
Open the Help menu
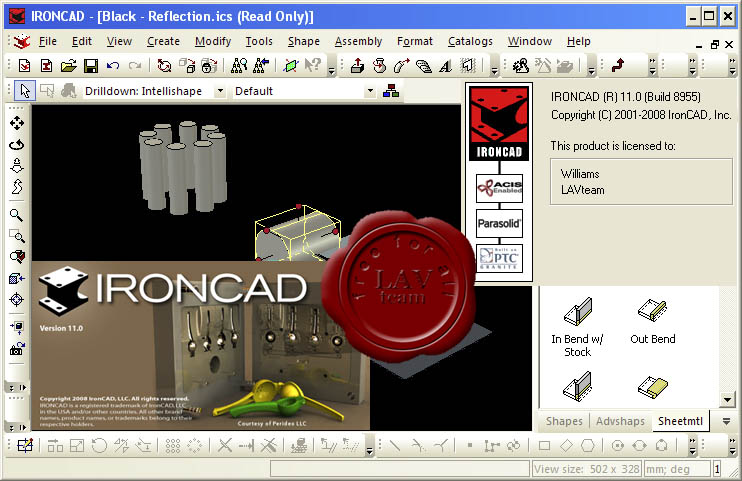pos(578,42)
